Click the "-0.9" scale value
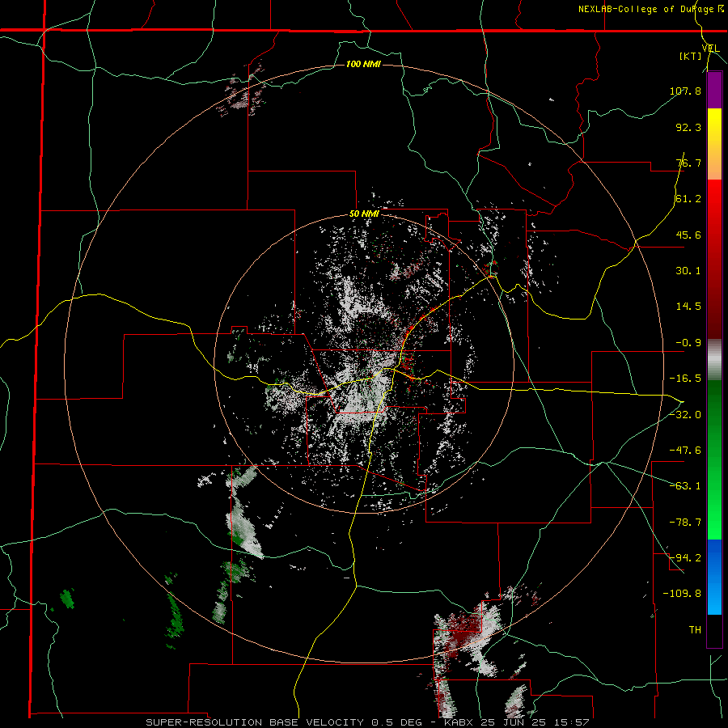The image size is (728, 728). coord(688,343)
